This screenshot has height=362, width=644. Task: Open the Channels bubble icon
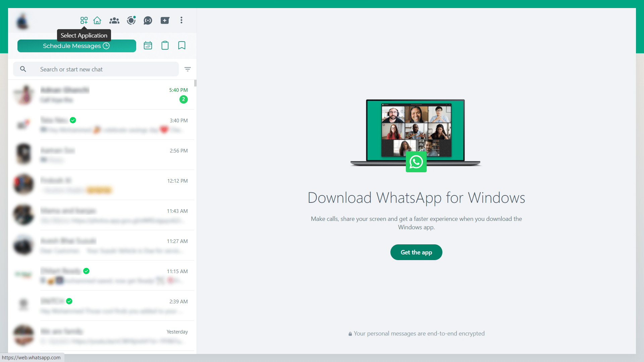(148, 20)
